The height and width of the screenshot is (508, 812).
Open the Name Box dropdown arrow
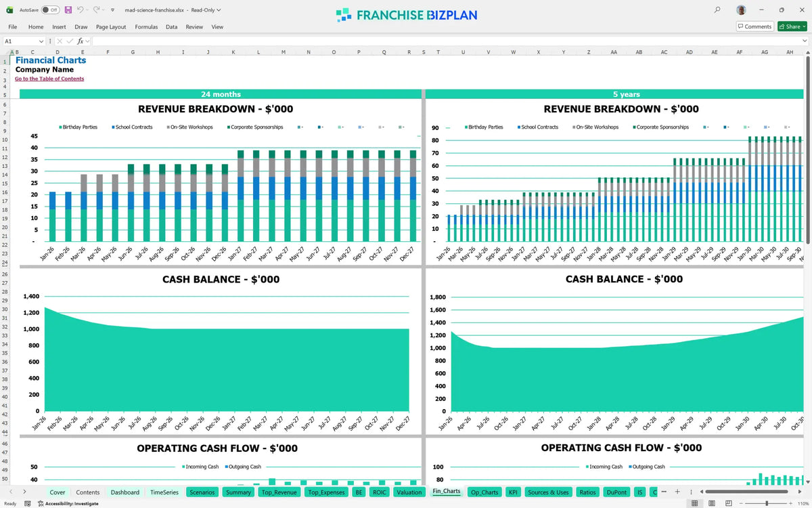[41, 41]
